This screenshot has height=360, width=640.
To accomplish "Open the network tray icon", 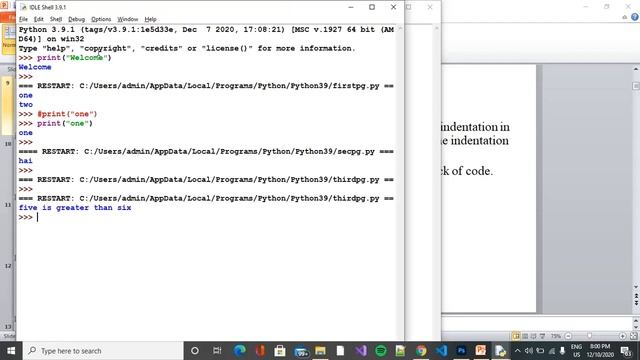I will (x=551, y=351).
